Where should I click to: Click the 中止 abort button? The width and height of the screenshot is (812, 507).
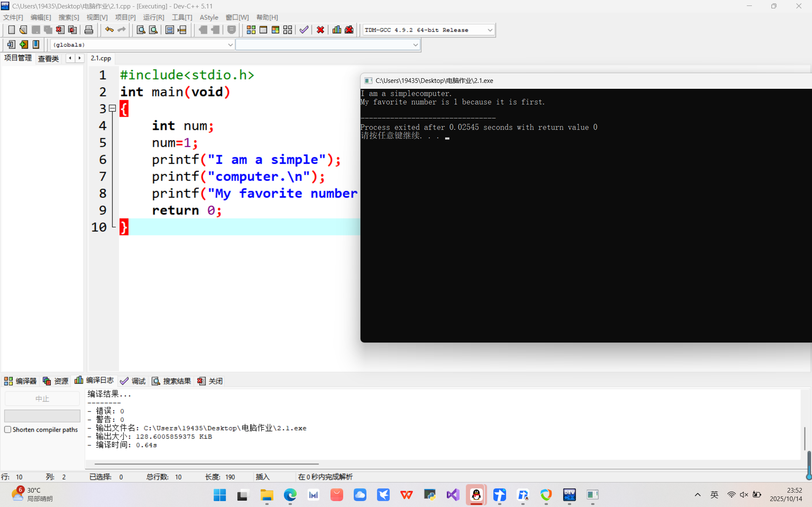[42, 398]
